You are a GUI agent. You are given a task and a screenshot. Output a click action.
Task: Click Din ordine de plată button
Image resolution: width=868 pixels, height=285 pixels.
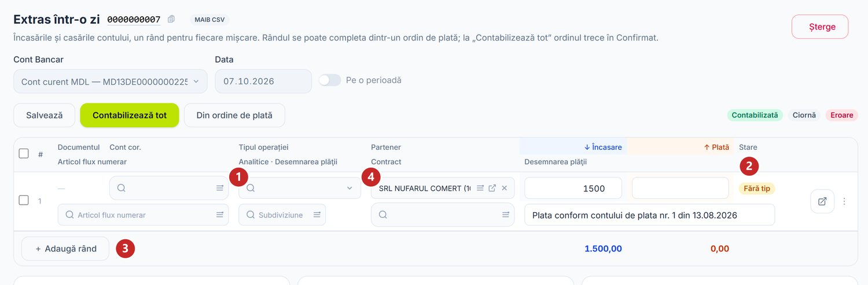234,115
